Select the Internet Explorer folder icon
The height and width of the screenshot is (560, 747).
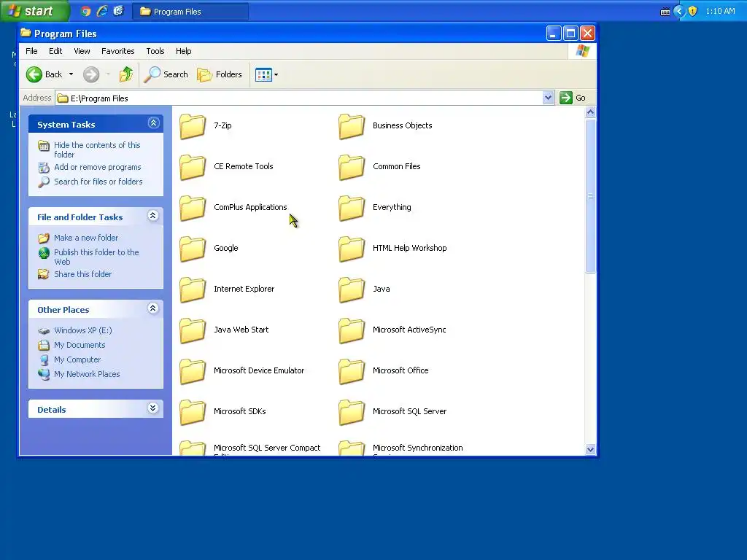(193, 289)
